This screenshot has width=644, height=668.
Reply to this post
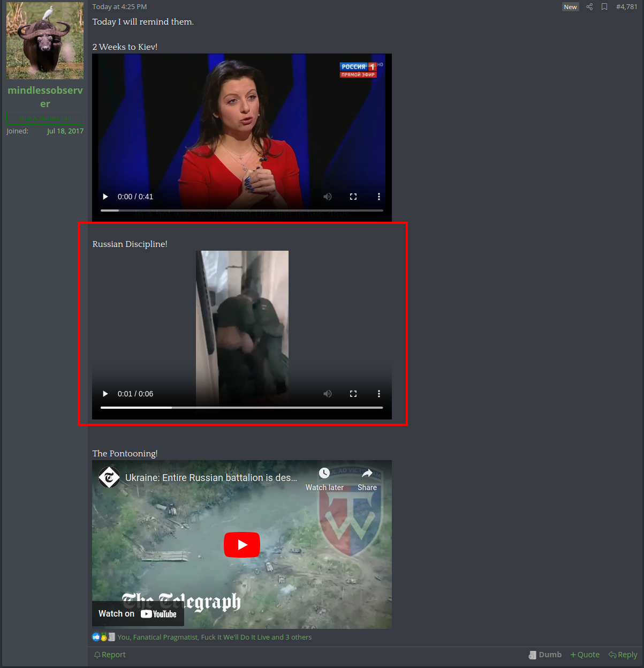[623, 655]
